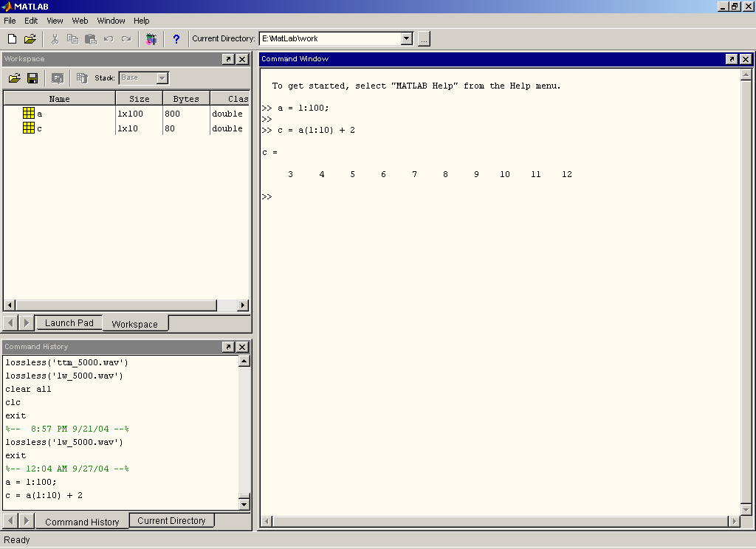The width and height of the screenshot is (756, 549).
Task: Switch to Launch Pad tab
Action: click(69, 323)
